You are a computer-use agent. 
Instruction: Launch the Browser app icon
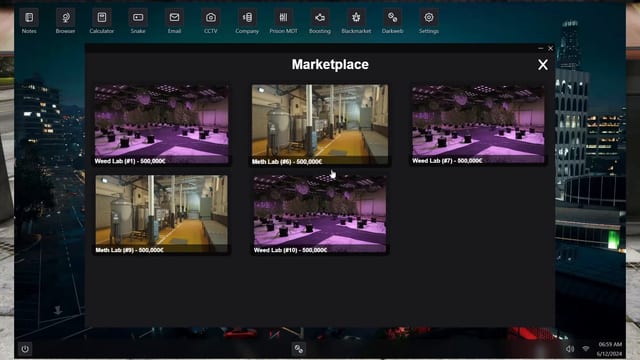pos(65,18)
